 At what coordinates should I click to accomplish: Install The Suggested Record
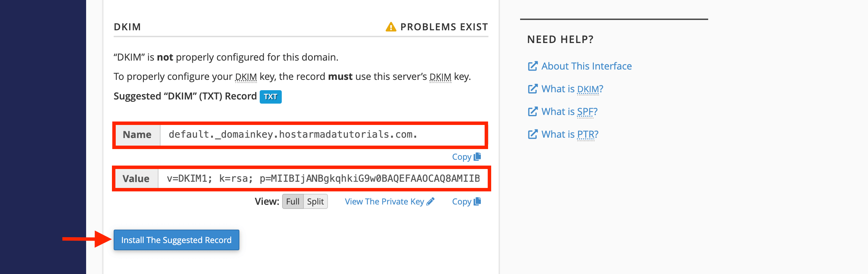(176, 240)
